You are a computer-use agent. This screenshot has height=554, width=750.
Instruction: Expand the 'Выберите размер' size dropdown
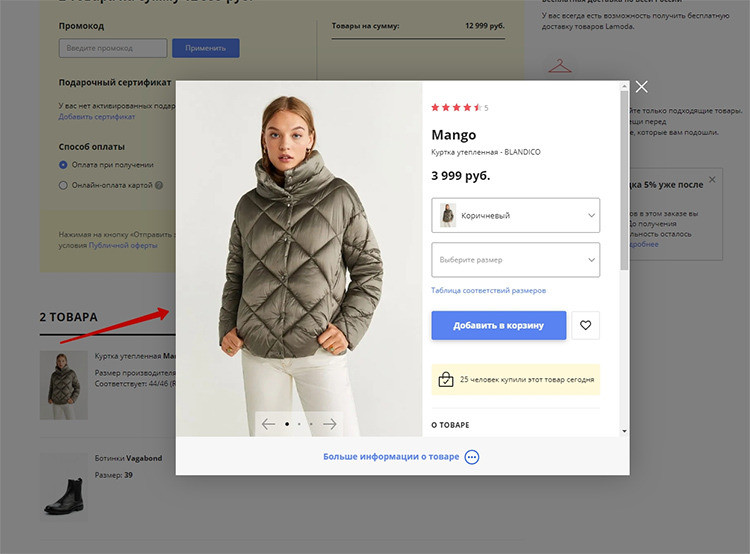[x=515, y=260]
